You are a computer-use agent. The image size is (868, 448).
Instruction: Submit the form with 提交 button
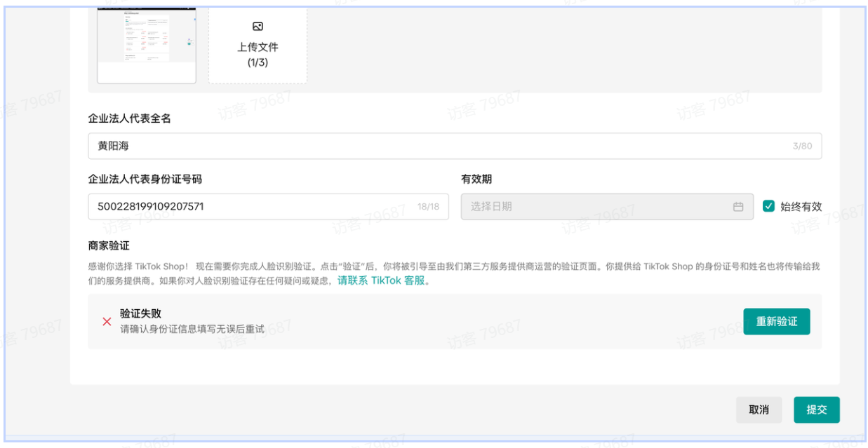coord(816,410)
